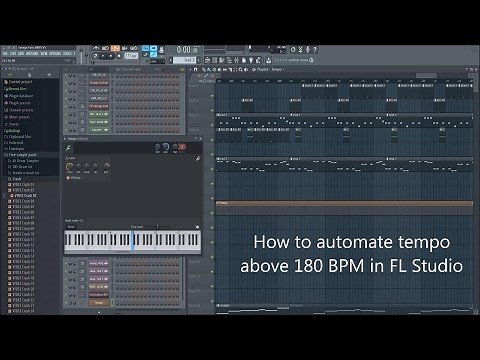This screenshot has height=360, width=480.
Task: Open help with the question mark icon
Action: click(315, 49)
